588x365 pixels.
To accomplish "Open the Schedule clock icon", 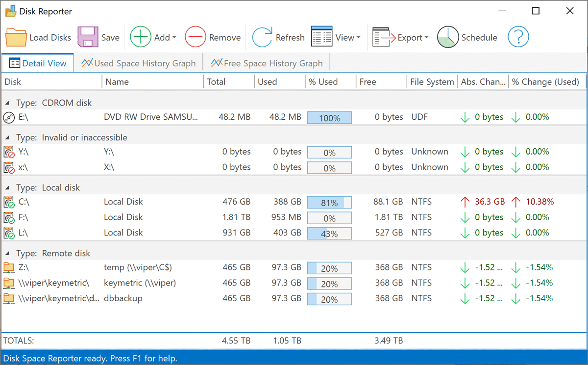I will coord(447,38).
